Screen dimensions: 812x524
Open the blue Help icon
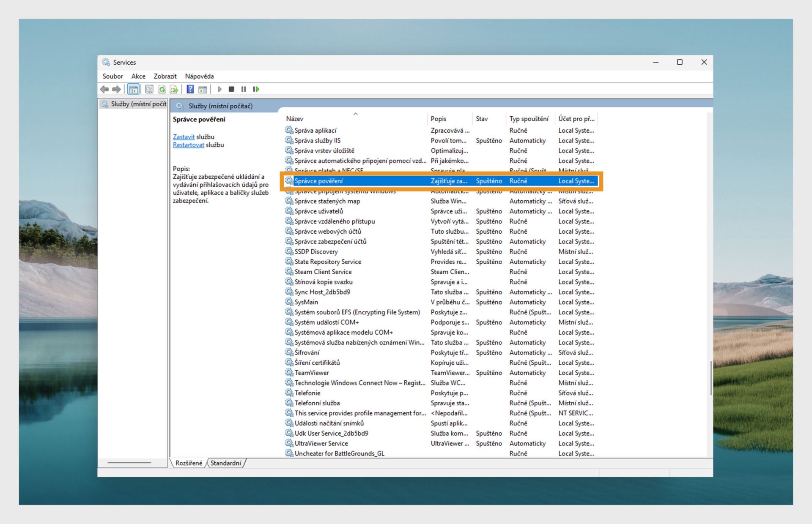pyautogui.click(x=190, y=89)
